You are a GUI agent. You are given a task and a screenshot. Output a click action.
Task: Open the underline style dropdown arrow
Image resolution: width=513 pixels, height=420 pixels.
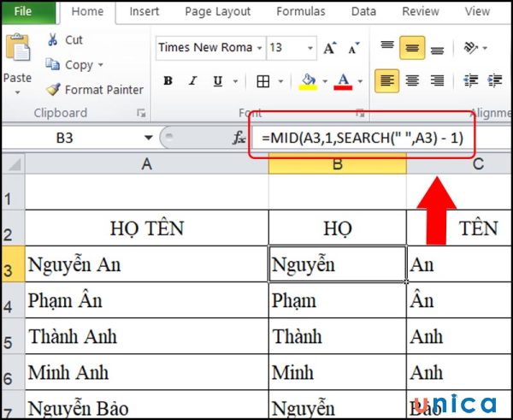236,81
